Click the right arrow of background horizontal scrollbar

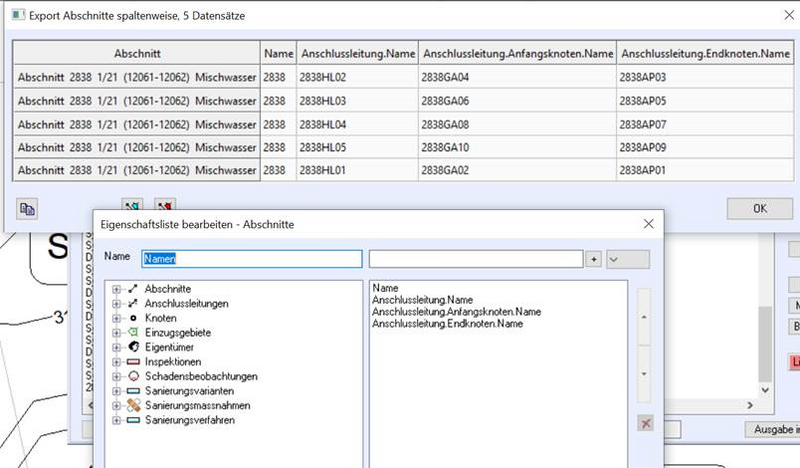pyautogui.click(x=750, y=405)
